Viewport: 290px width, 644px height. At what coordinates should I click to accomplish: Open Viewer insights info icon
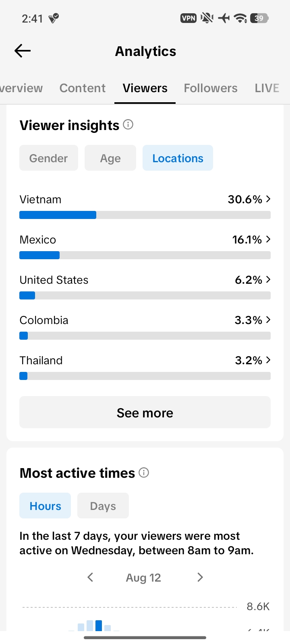(x=128, y=124)
